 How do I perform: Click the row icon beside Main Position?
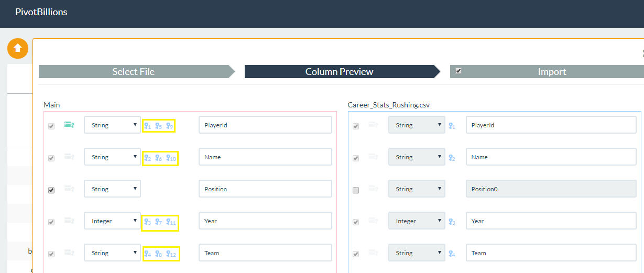point(69,189)
